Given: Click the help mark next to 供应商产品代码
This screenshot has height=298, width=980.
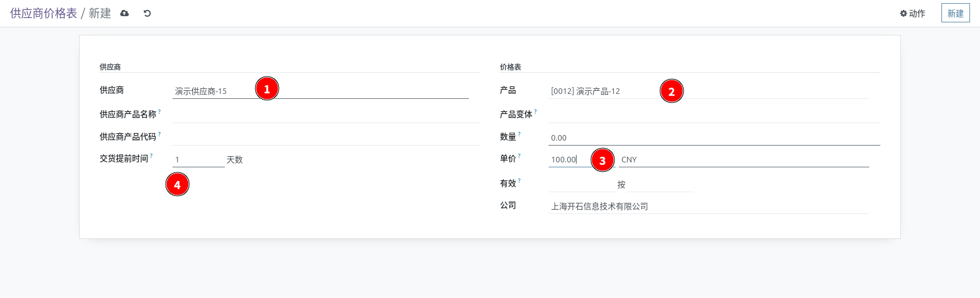Looking at the screenshot, I should (x=159, y=134).
